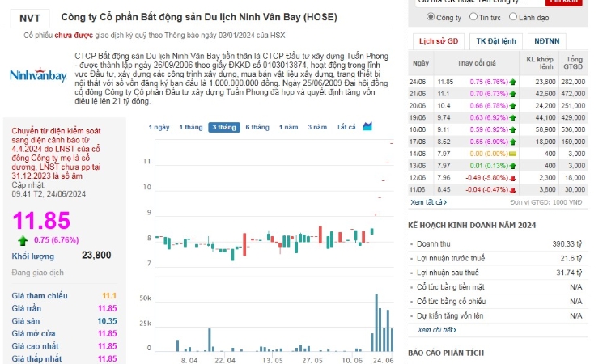This screenshot has height=364, width=607.
Task: Click the Doanh thu plan row label
Action: 433,244
